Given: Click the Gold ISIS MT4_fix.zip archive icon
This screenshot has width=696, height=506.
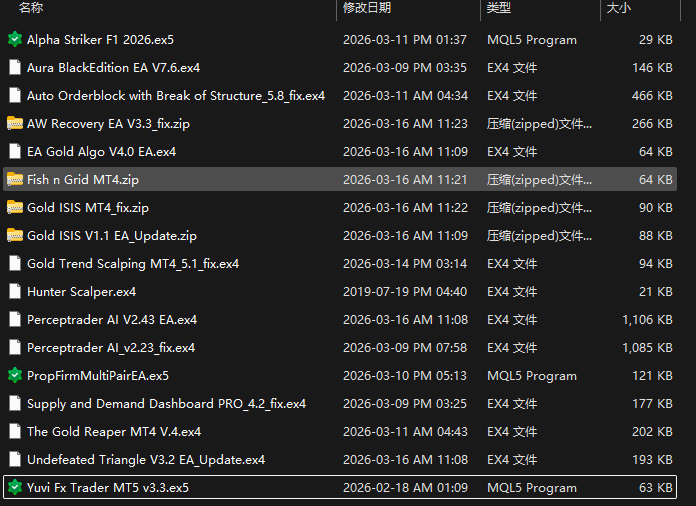Looking at the screenshot, I should pyautogui.click(x=15, y=208).
